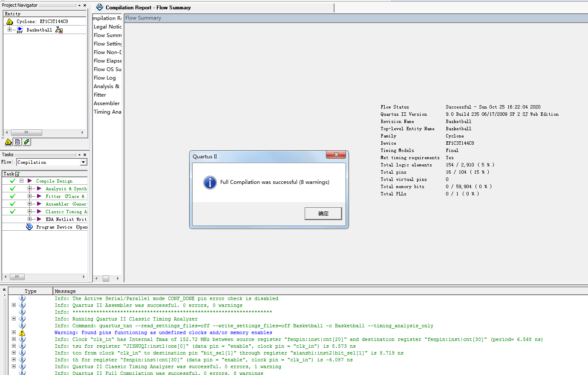Open Timing Analyzer section in report tree
The image size is (588, 375).
point(107,112)
